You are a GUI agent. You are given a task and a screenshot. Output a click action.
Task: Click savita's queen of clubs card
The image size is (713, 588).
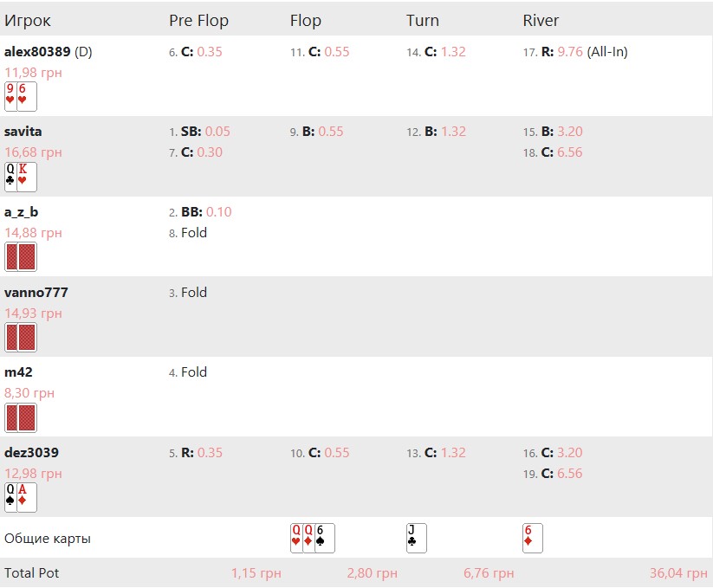point(10,177)
